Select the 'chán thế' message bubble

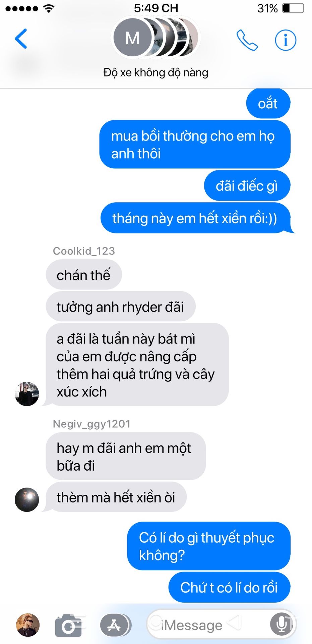point(84,275)
